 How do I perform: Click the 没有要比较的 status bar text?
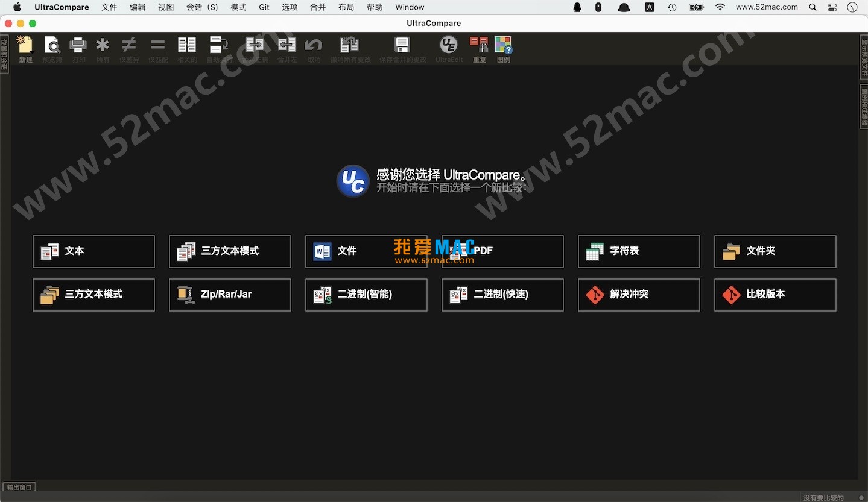pyautogui.click(x=823, y=497)
